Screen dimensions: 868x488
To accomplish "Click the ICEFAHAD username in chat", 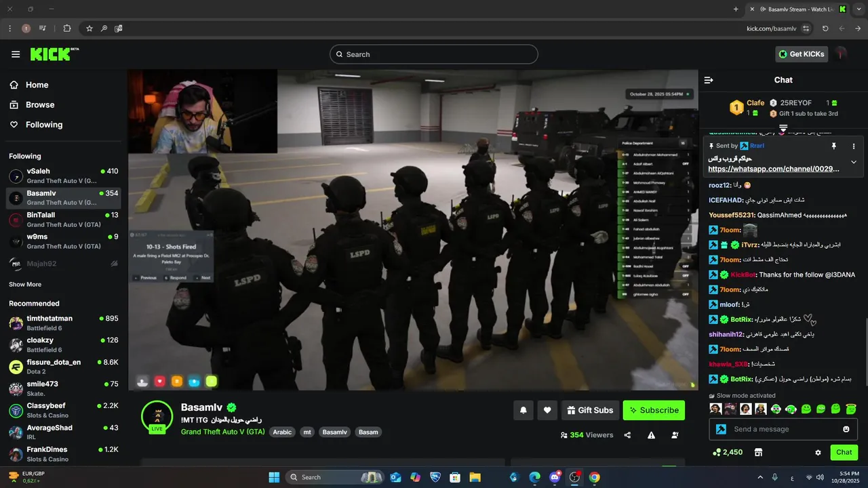I will tap(726, 200).
